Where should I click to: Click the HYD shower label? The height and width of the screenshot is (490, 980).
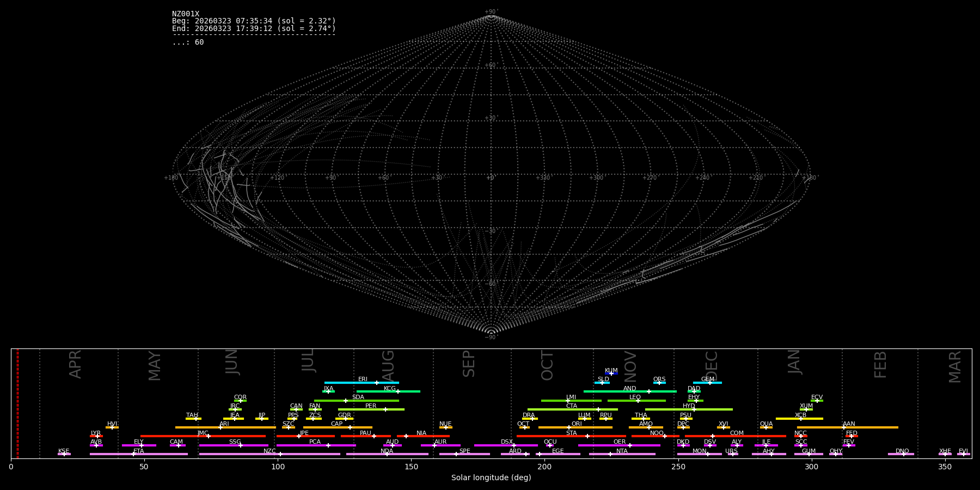[689, 406]
